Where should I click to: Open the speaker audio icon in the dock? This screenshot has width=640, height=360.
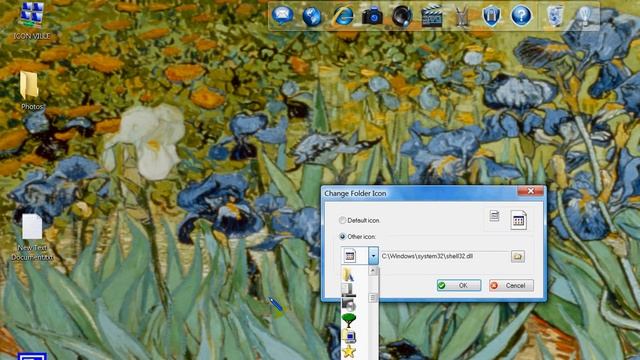(402, 16)
